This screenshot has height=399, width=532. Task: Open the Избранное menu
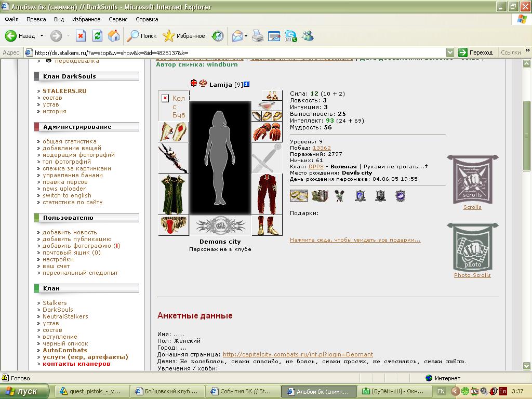[x=86, y=19]
